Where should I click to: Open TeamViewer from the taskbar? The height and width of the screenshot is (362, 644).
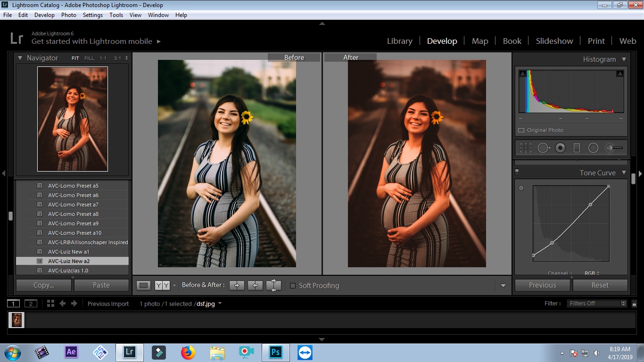pos(305,352)
